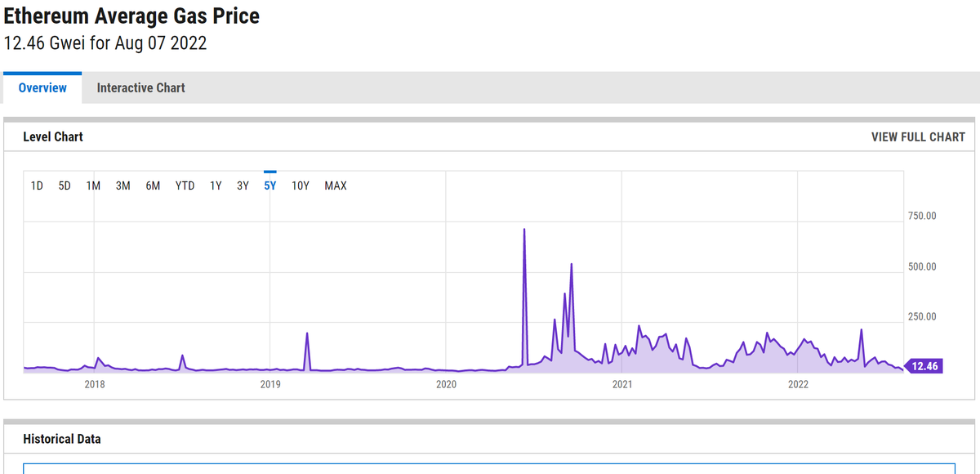Click the VIEW FULL CHART link
The height and width of the screenshot is (474, 980).
tap(918, 137)
